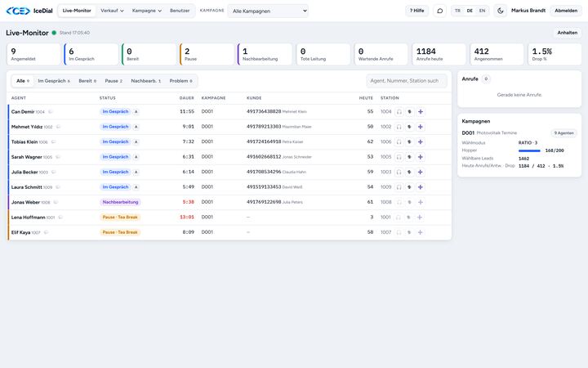Click Pause Tea Break status of Lena Hoffmann
Viewport: 588px width, 368px height.
click(x=120, y=217)
